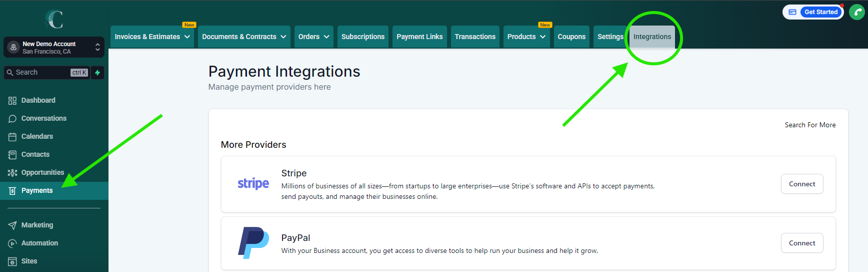The width and height of the screenshot is (868, 272).
Task: Click the New badge above Invoices & Estimates
Action: [189, 25]
